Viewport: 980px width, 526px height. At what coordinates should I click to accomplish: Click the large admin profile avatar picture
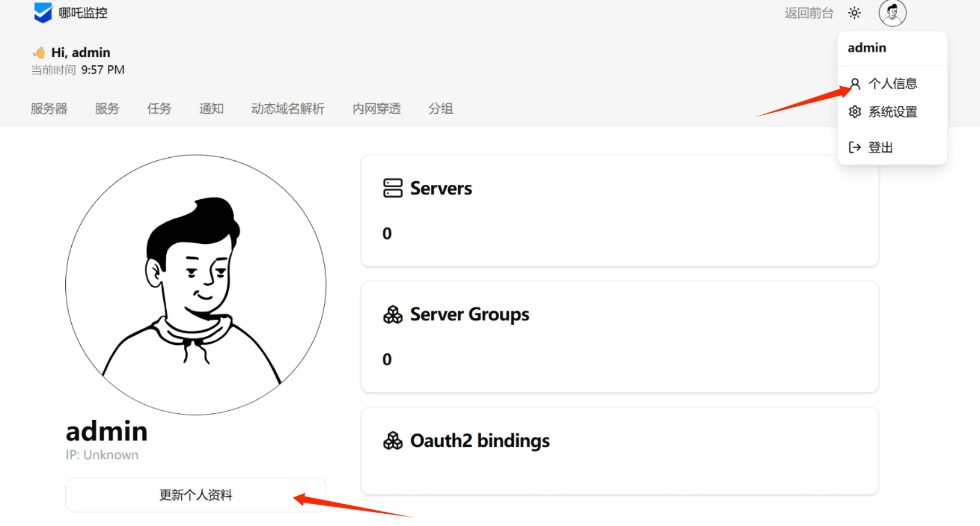[x=195, y=285]
